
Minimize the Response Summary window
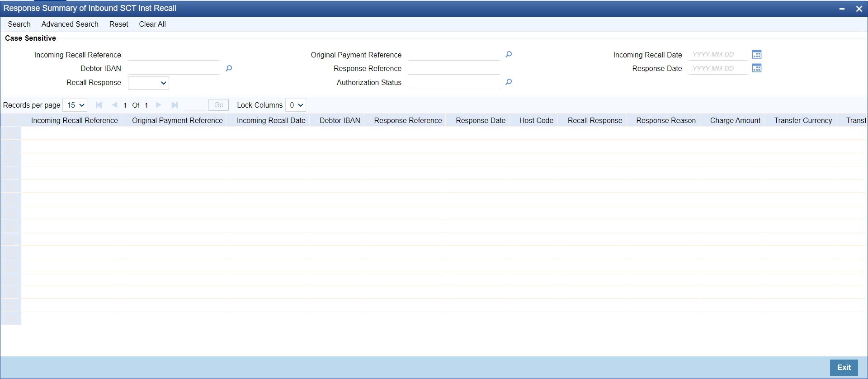point(842,9)
